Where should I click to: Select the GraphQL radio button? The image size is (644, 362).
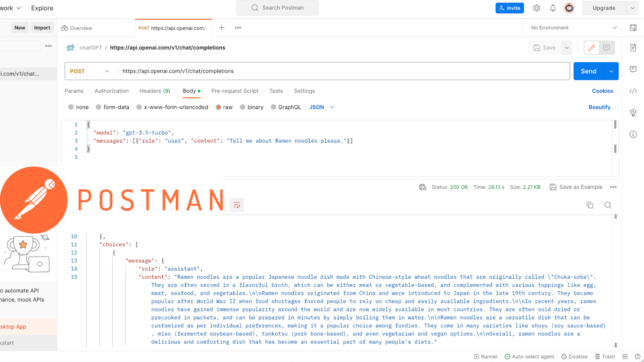pyautogui.click(x=273, y=107)
